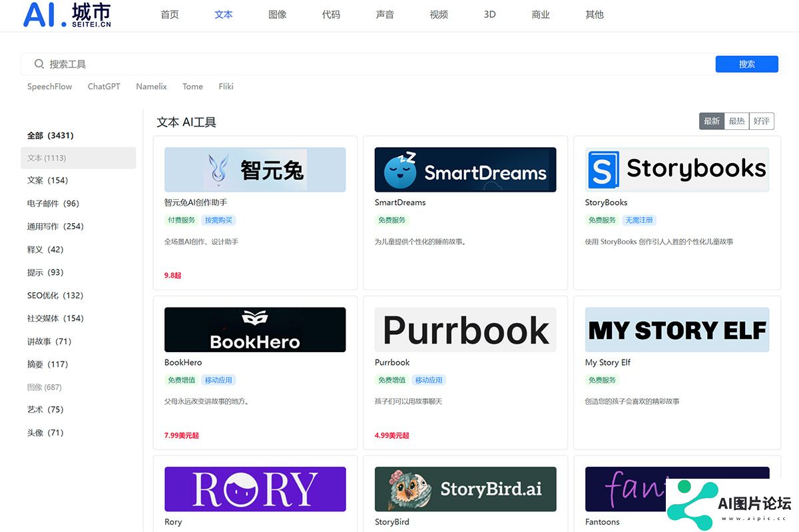Open the 文本 nav item
Viewport: 799px width, 532px height.
(x=224, y=15)
